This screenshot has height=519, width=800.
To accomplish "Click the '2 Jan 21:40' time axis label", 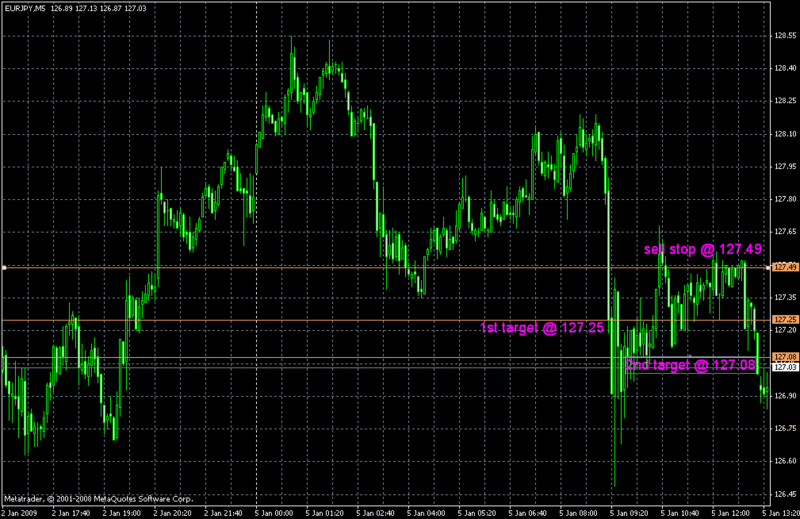I will [x=223, y=513].
